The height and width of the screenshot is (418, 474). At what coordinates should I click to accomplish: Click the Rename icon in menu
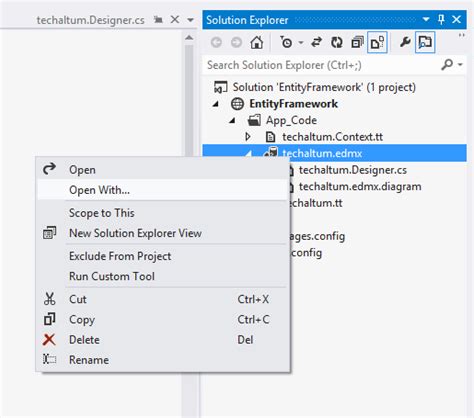pos(49,359)
